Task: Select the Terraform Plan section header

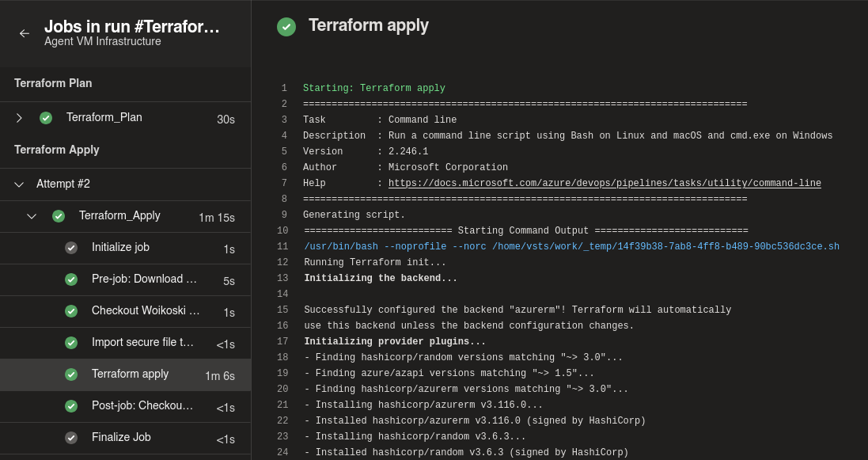Action: click(x=53, y=82)
